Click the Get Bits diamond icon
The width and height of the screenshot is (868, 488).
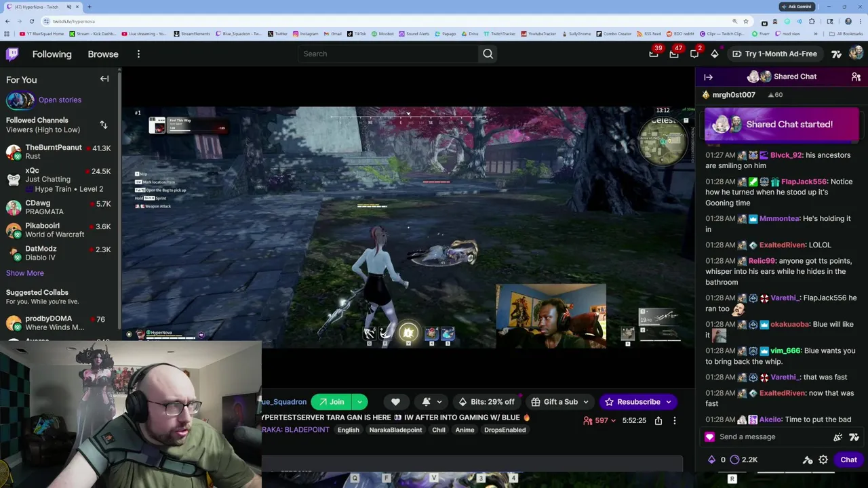click(715, 54)
